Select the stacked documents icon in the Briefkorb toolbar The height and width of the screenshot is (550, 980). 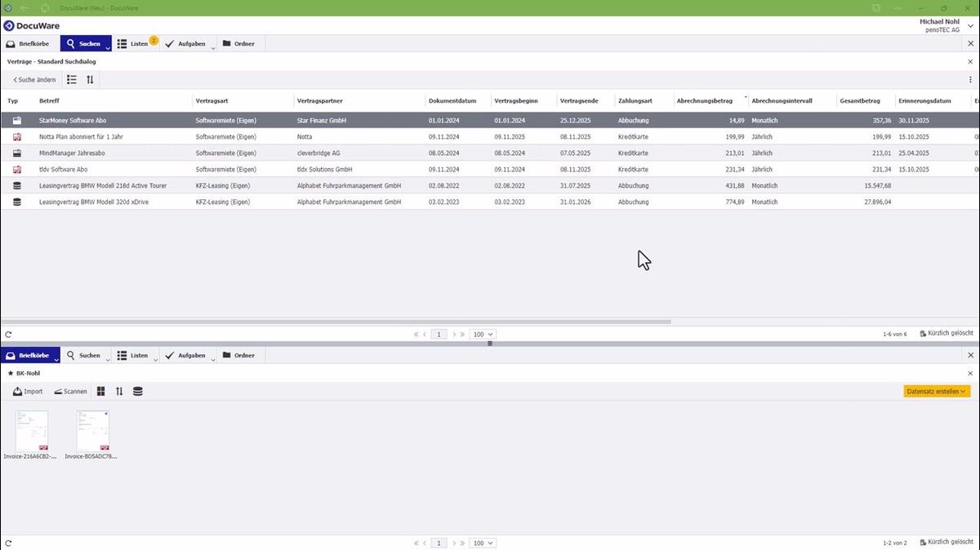point(137,391)
